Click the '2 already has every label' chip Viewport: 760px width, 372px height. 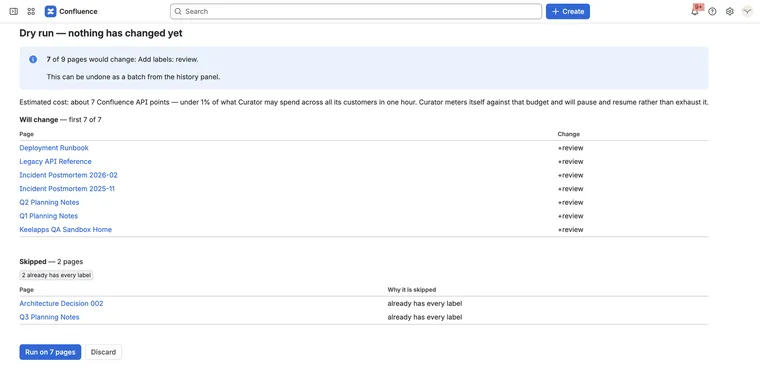coord(56,275)
